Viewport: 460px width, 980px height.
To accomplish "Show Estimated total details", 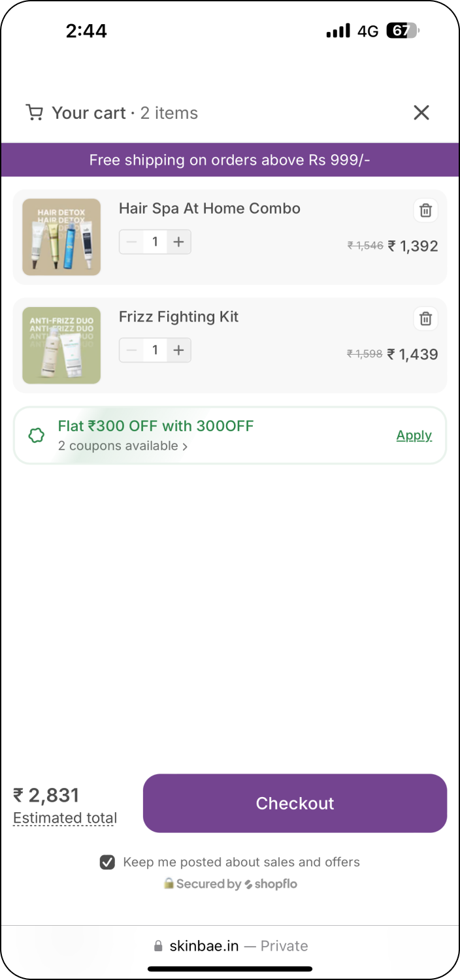I will (x=65, y=818).
